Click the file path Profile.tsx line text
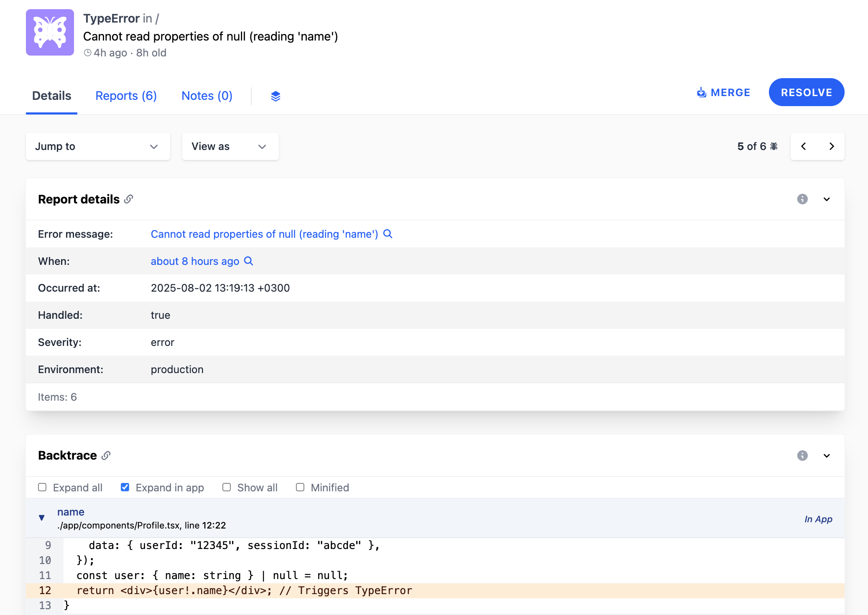Viewport: 868px width, 615px height. click(142, 525)
